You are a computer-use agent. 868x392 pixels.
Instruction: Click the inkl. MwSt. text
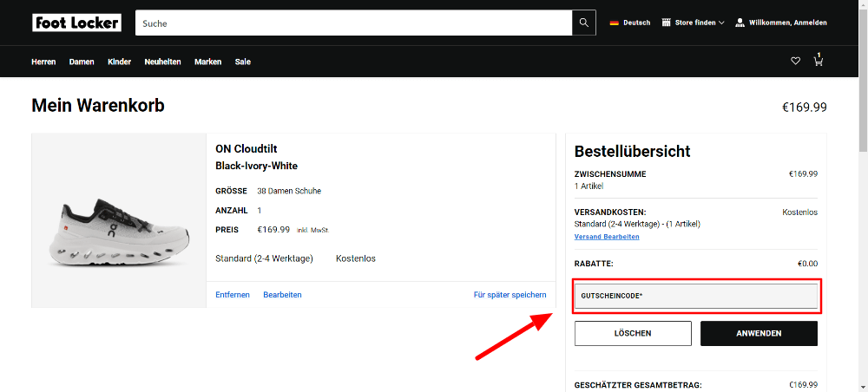312,230
